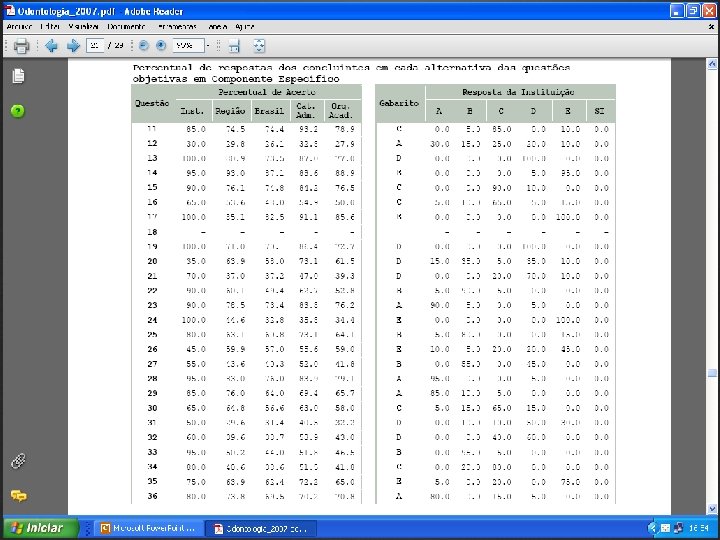The width and height of the screenshot is (720, 540).
Task: Click question number 24 in the table
Action: point(152,320)
